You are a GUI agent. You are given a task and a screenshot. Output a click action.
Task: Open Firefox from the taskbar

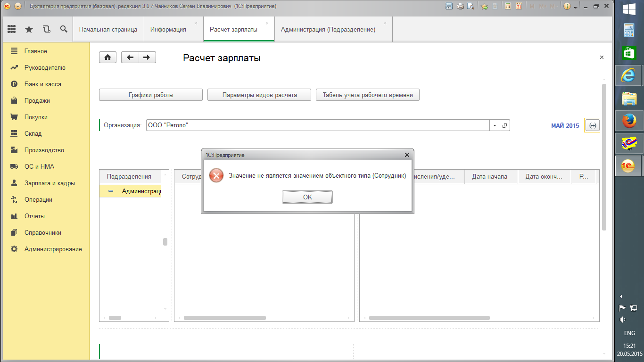click(x=629, y=121)
